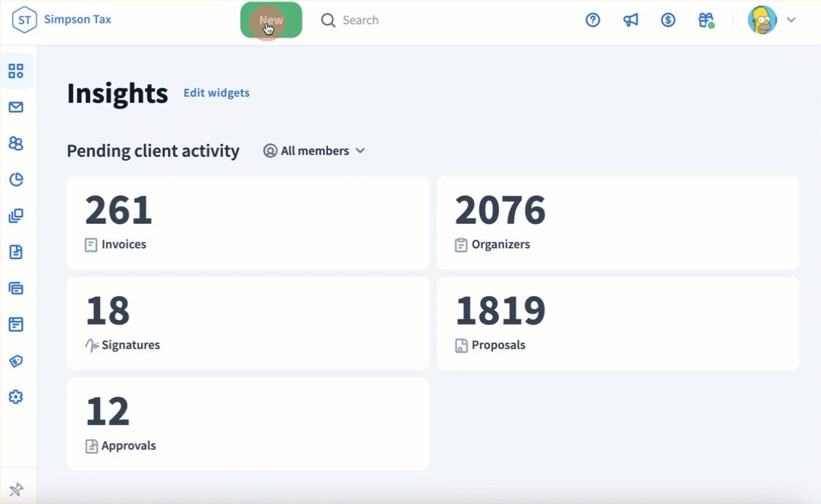Click the green New button

click(271, 20)
